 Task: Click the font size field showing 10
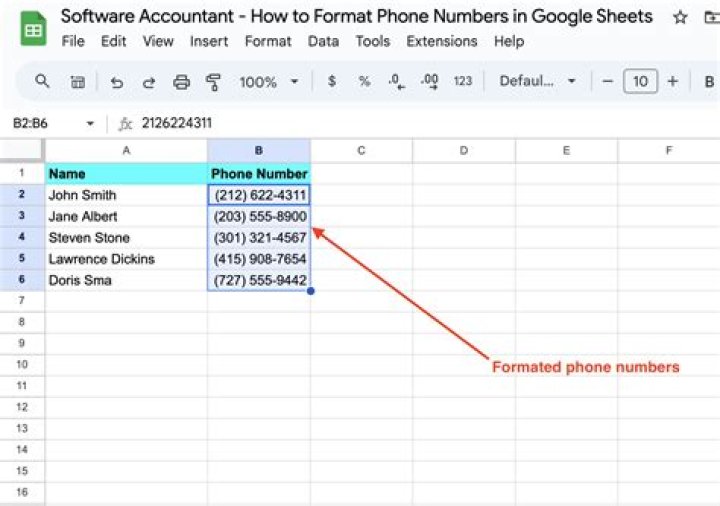[x=640, y=82]
